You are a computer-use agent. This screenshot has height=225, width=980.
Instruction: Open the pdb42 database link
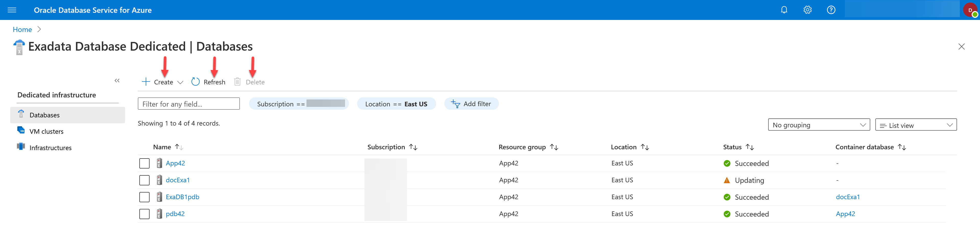coord(175,213)
